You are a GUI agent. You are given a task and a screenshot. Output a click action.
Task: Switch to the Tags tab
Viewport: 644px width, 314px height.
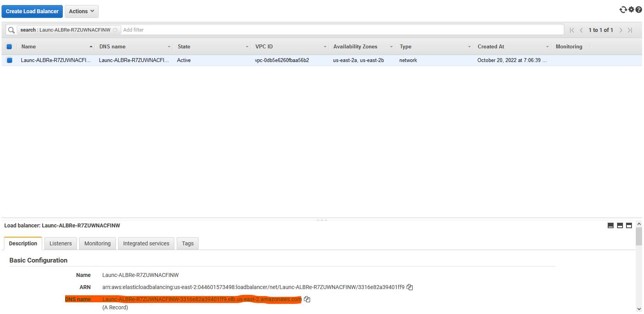[x=188, y=243]
